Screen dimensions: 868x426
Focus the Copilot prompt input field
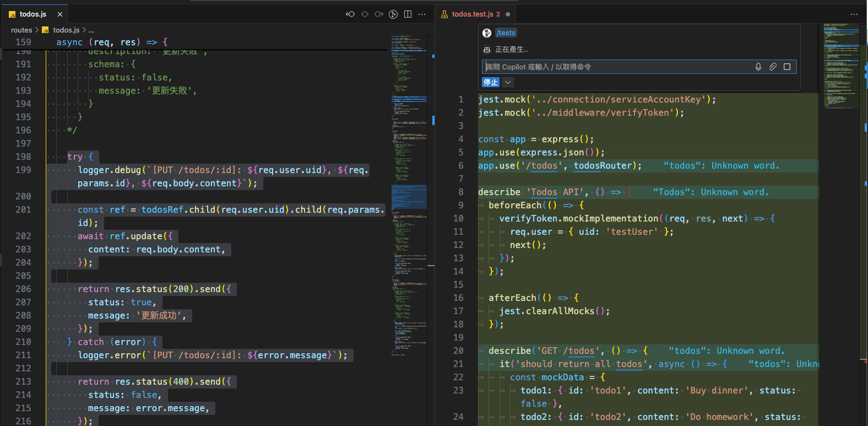pos(617,67)
